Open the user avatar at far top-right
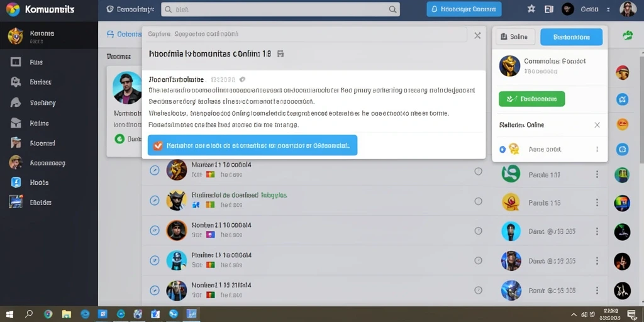 tap(628, 9)
